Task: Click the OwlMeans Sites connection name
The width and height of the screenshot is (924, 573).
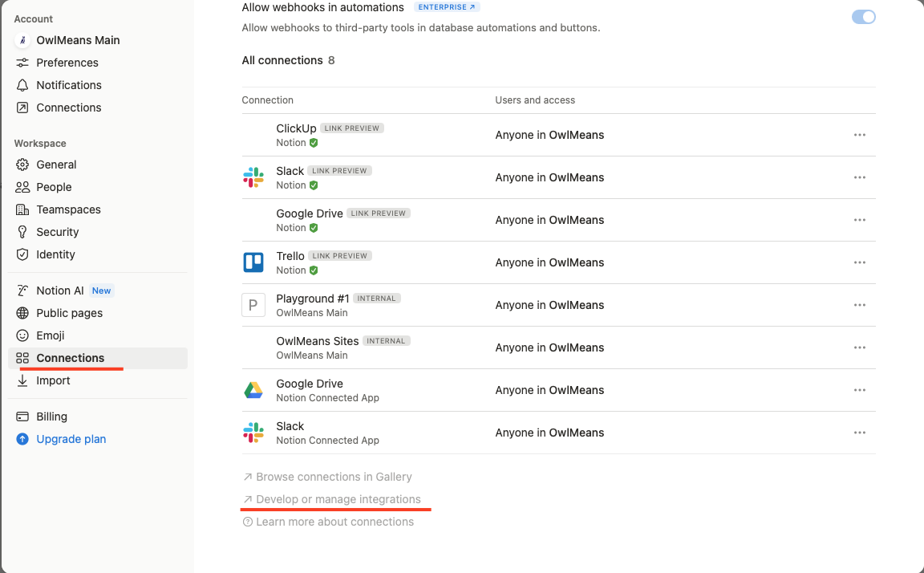Action: click(x=318, y=341)
